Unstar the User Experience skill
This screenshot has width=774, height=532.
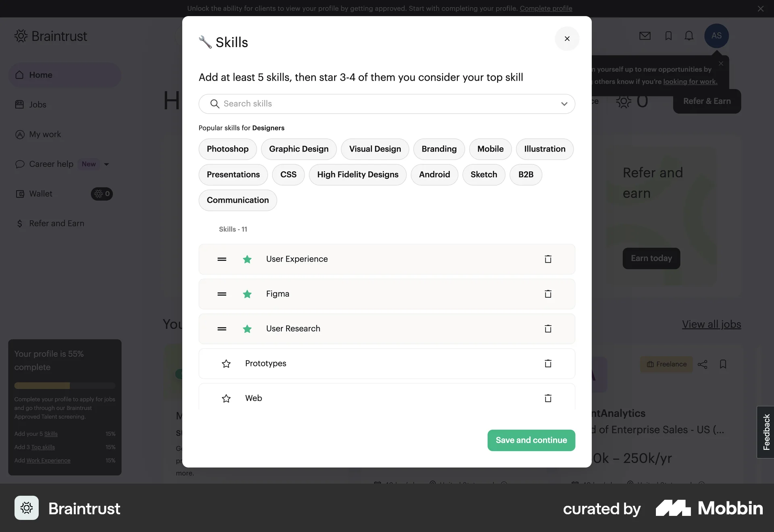(247, 259)
